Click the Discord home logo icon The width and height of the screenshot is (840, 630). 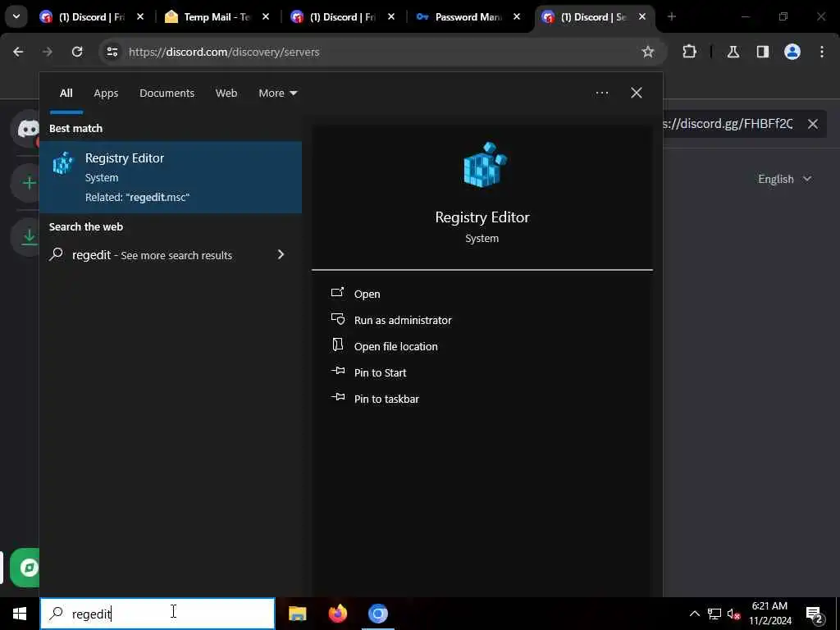point(27,129)
